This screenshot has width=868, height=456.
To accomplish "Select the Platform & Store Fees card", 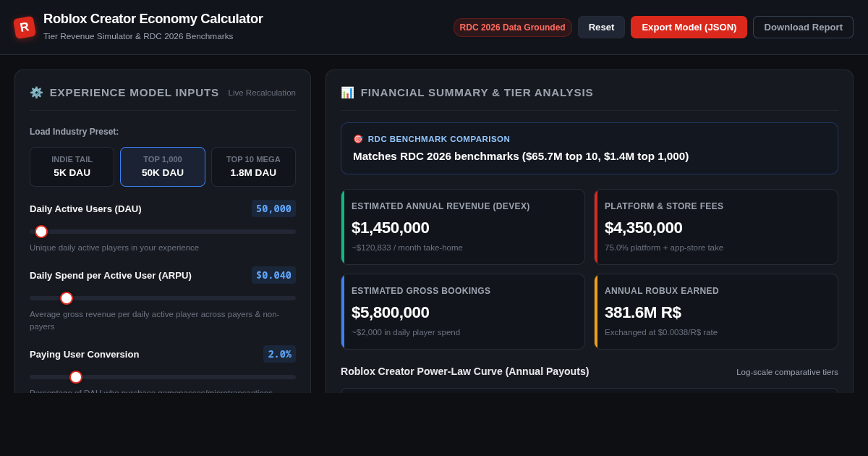I will [x=716, y=227].
